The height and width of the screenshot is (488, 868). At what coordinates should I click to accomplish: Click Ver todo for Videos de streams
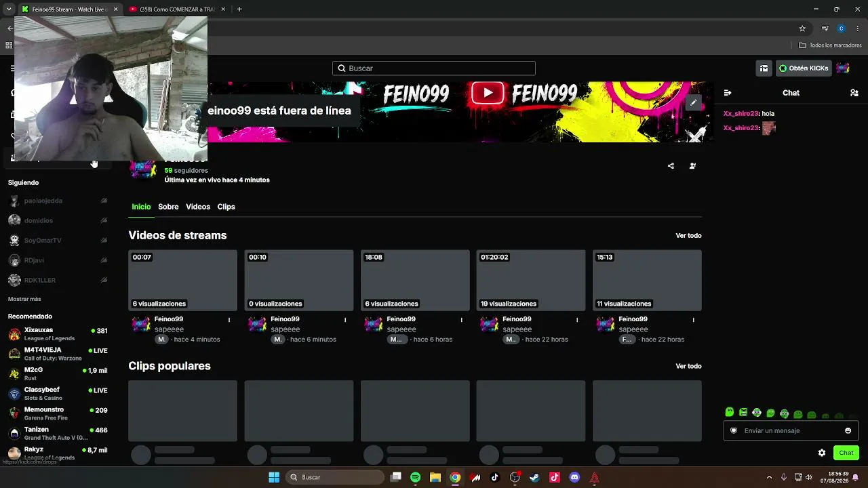pos(688,236)
